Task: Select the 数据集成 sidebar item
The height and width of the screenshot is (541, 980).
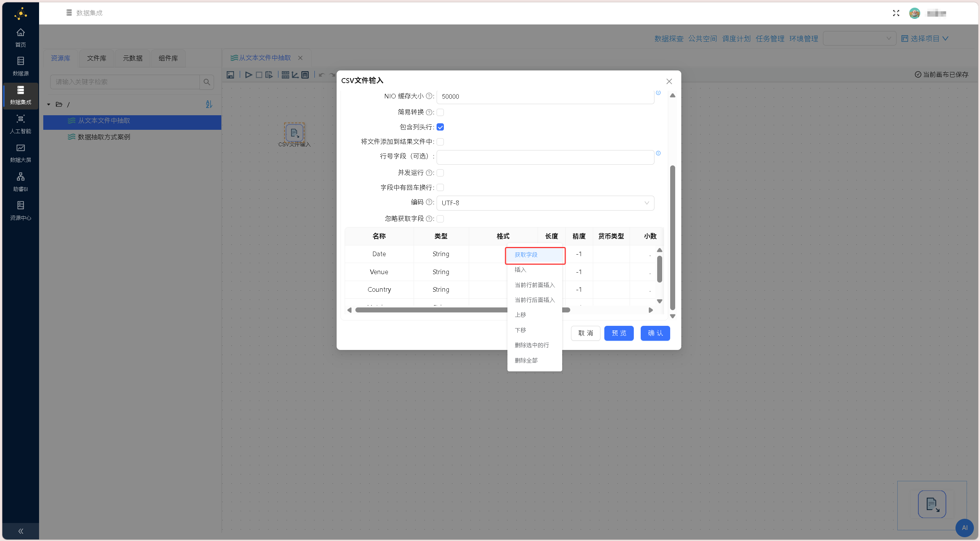Action: point(21,95)
